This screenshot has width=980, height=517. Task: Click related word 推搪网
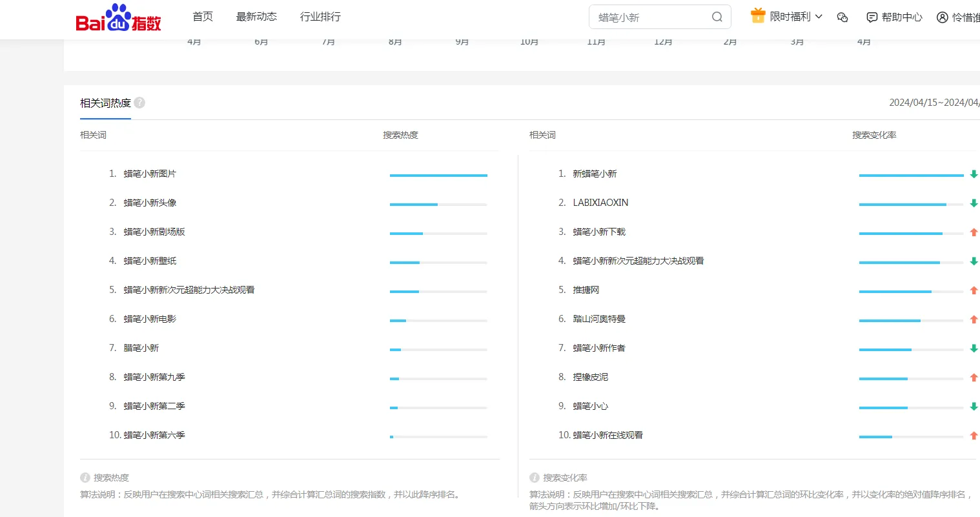click(x=586, y=290)
